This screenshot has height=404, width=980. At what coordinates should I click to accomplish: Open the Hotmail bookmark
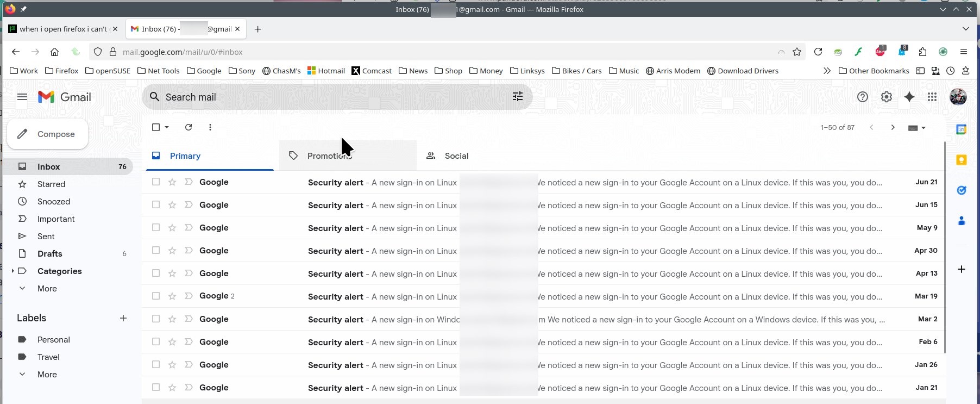[x=326, y=71]
